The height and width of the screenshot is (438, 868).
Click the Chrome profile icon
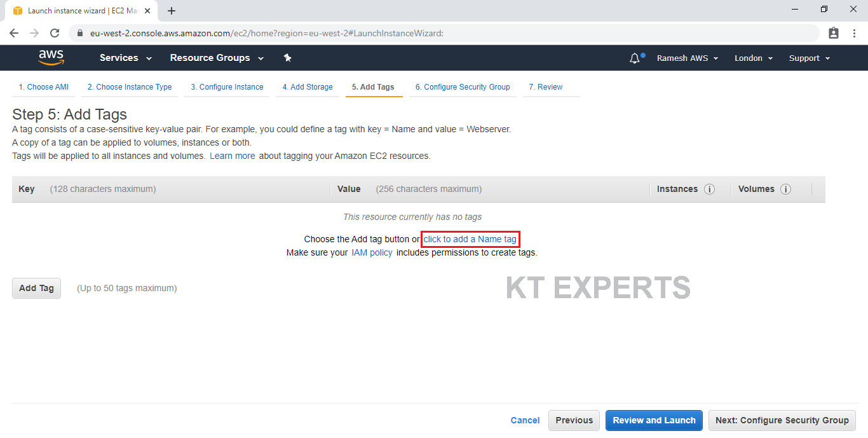coord(834,33)
